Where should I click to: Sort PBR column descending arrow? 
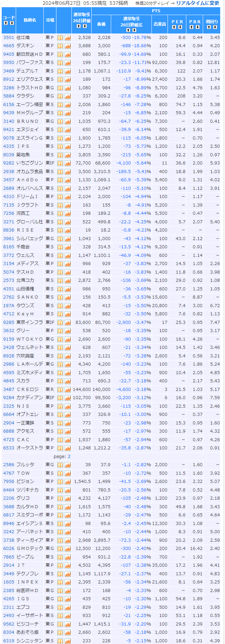pos(198,27)
